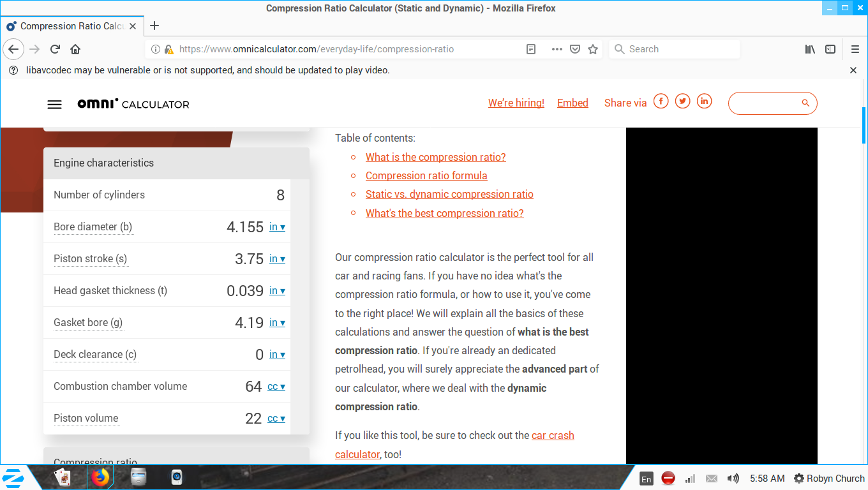Screen dimensions: 868x490
Task: Switch to Firefox in the taskbar
Action: [100, 477]
